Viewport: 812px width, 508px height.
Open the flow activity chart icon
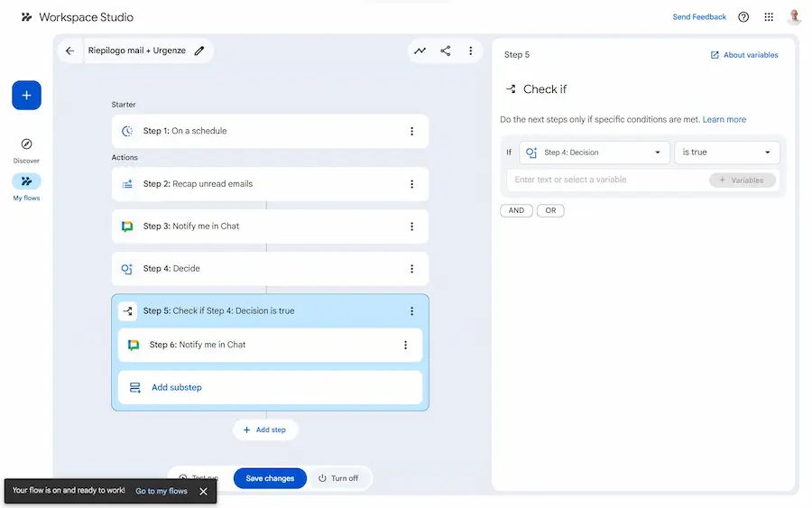(x=420, y=51)
